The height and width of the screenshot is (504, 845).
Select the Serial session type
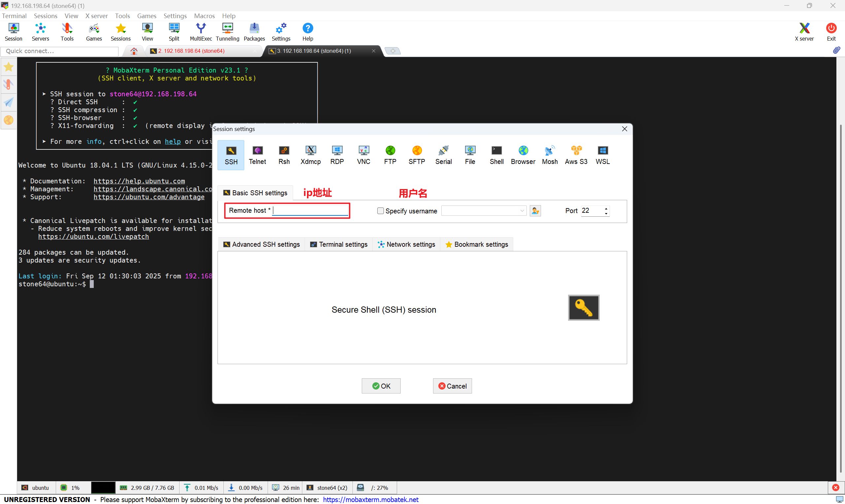[443, 155]
